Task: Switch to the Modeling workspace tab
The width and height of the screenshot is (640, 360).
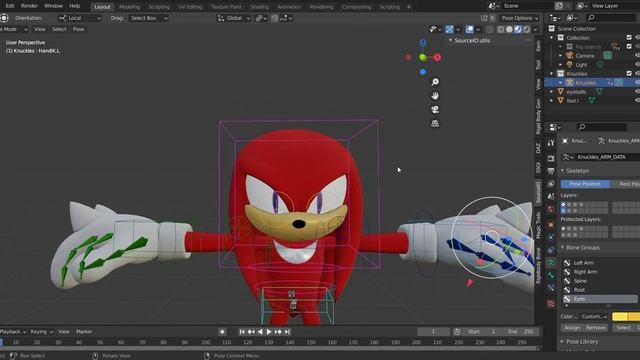Action: (129, 7)
